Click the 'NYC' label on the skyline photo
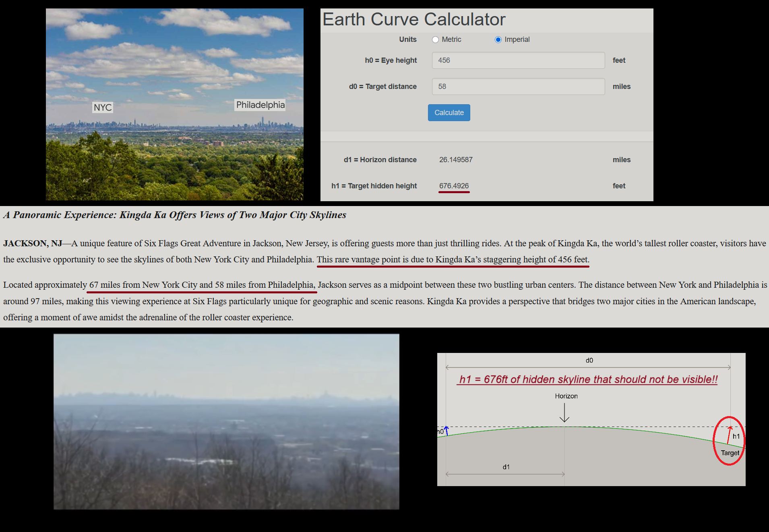This screenshot has height=532, width=769. (103, 107)
